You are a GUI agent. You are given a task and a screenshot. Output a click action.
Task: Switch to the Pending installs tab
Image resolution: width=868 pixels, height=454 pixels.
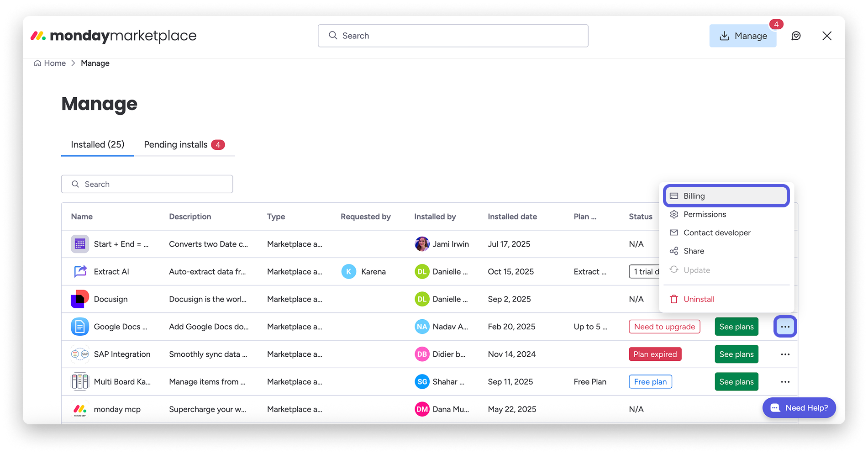tap(184, 144)
